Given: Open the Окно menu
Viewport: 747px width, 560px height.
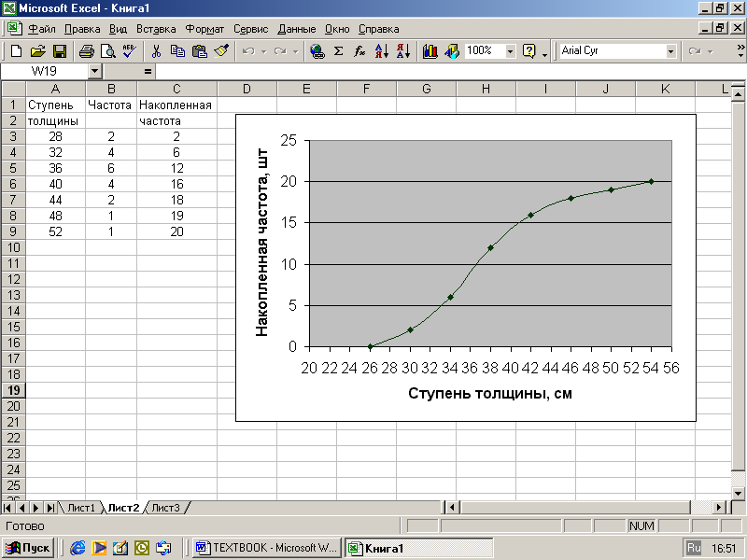Looking at the screenshot, I should coord(337,29).
